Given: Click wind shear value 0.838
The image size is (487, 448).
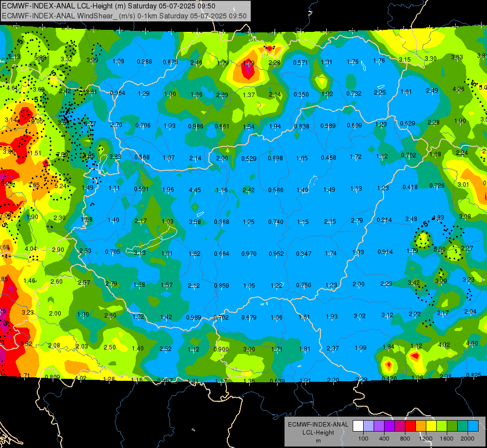Looking at the screenshot, I should (301, 126).
